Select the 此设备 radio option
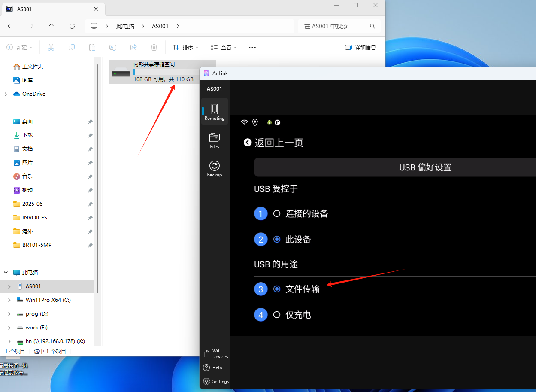536x392 pixels. [x=277, y=239]
